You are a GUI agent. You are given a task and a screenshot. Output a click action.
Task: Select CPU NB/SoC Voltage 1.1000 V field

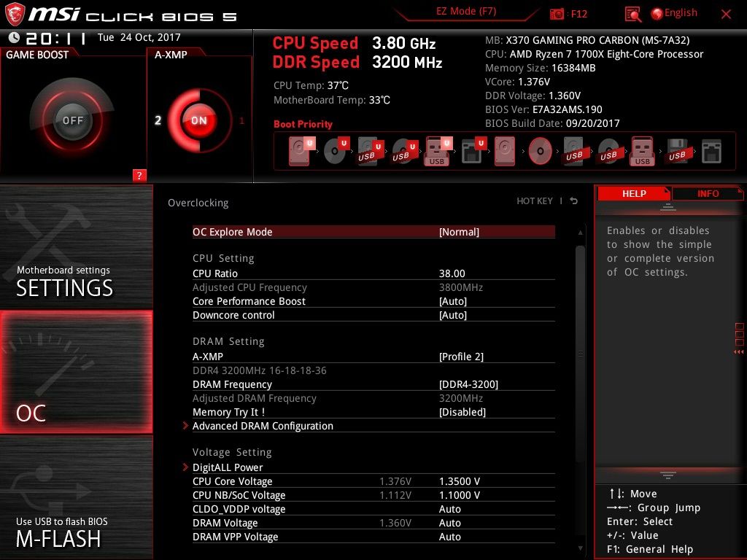(373, 495)
